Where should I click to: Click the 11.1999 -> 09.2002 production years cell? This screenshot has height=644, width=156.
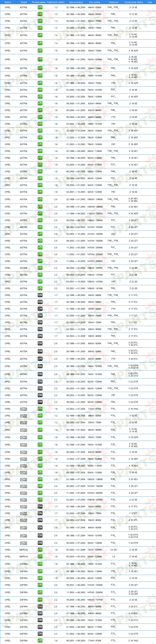pyautogui.click(x=76, y=214)
